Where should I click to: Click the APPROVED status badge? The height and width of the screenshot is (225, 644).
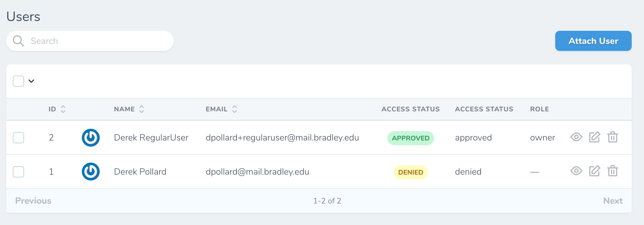410,138
